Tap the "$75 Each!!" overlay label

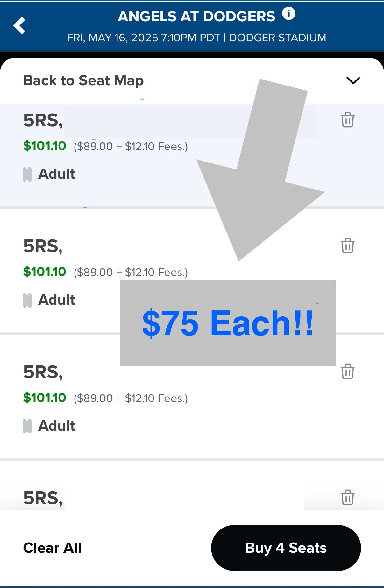[x=228, y=323]
